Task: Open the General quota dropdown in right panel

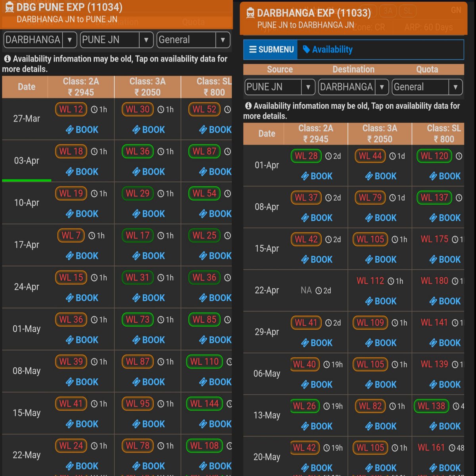Action: pos(427,87)
